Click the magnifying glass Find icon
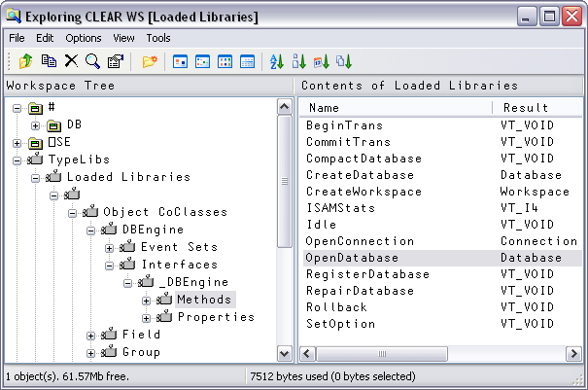 (x=92, y=61)
